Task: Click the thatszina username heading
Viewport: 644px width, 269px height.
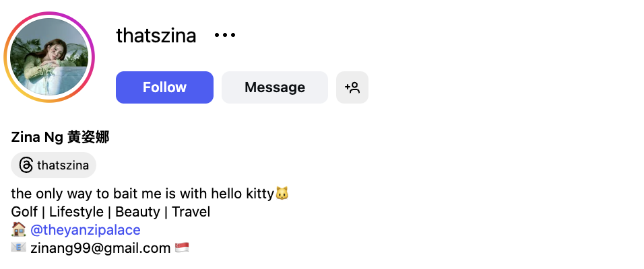Action: (156, 36)
